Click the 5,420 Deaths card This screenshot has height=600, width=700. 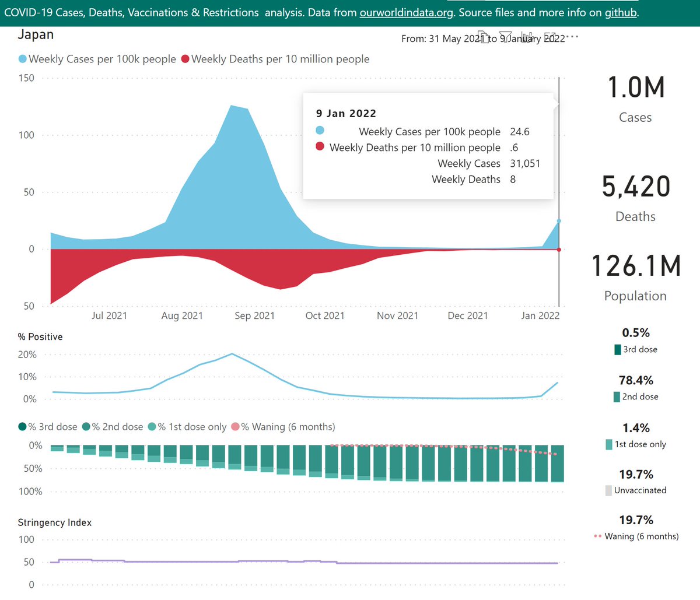pyautogui.click(x=635, y=198)
